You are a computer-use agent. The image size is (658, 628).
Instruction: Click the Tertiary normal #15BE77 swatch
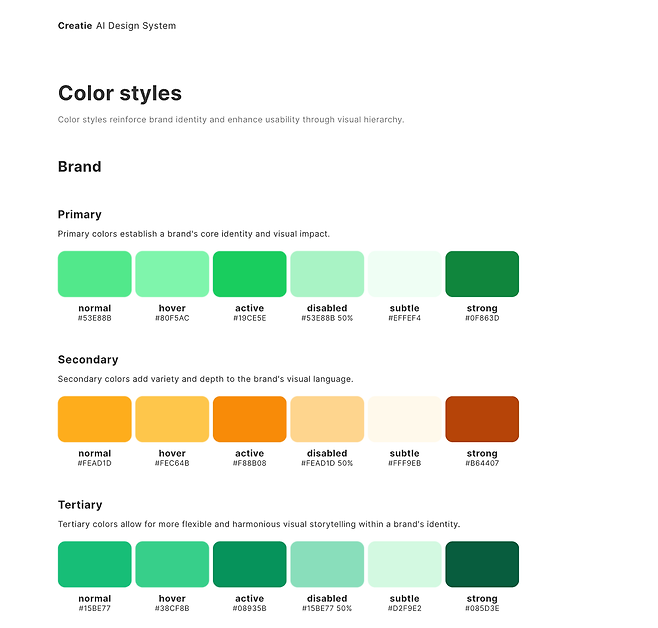95,564
